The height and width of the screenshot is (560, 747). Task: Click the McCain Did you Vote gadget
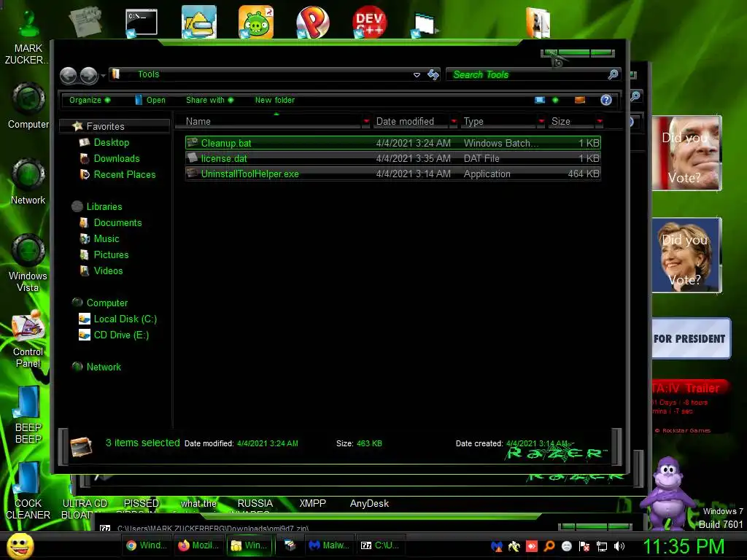(x=686, y=153)
